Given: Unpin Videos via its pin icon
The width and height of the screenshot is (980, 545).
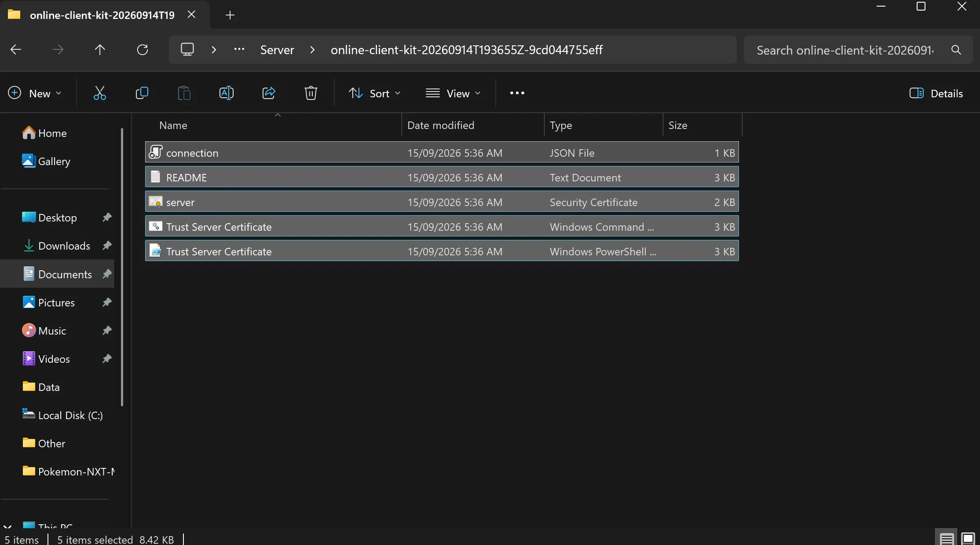Looking at the screenshot, I should [107, 358].
